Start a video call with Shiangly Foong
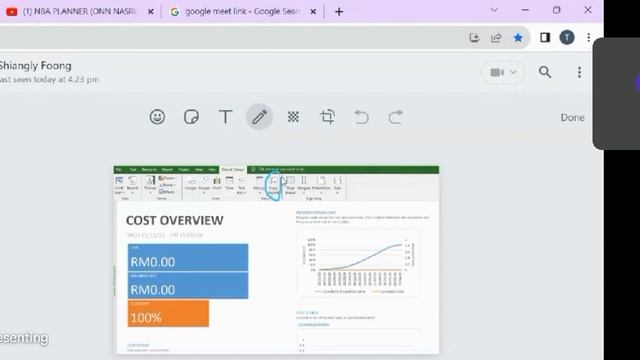This screenshot has width=640, height=360. (497, 72)
